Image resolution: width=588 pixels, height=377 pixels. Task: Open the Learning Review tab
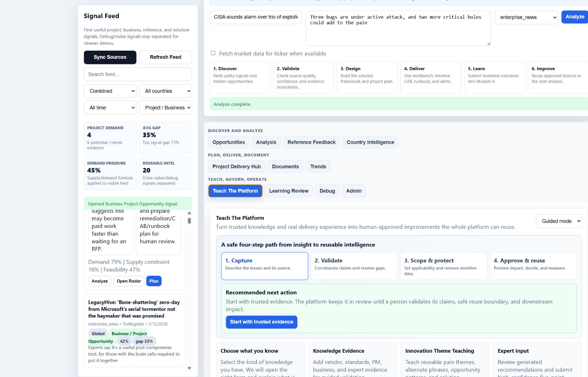tap(289, 191)
